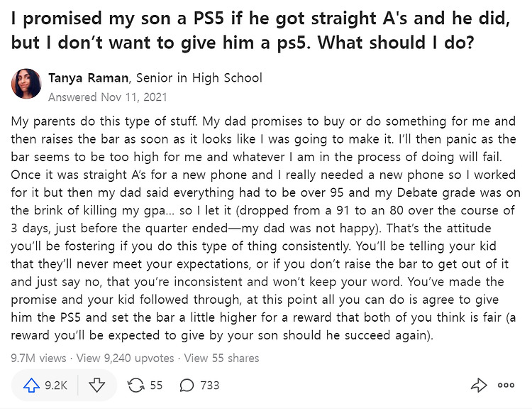Viewport: 532px width, 409px height.
Task: Click the "9.7M views" stat
Action: click(39, 358)
